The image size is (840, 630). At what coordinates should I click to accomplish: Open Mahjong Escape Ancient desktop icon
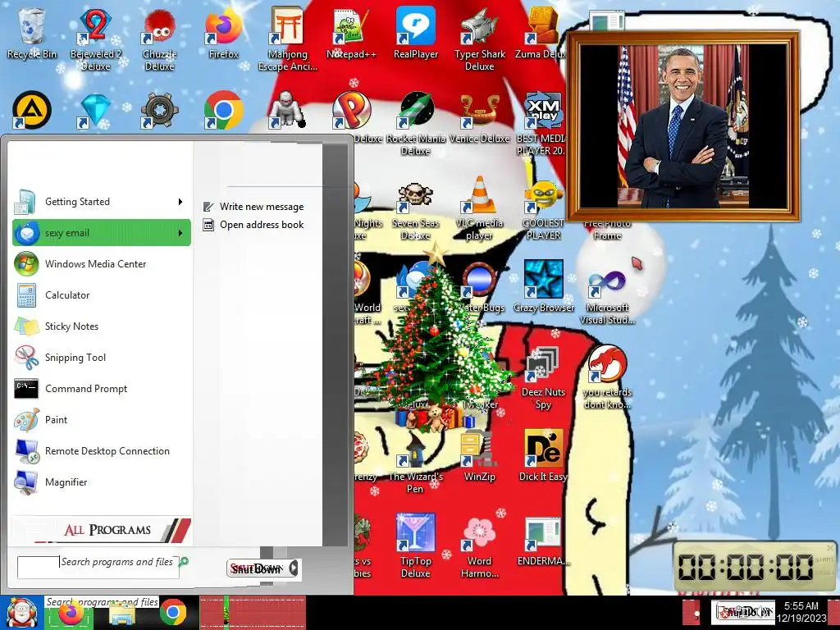point(288,39)
